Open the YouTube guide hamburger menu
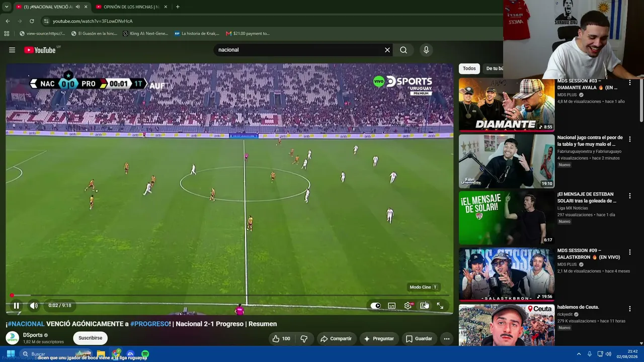The width and height of the screenshot is (644, 362). [x=12, y=50]
